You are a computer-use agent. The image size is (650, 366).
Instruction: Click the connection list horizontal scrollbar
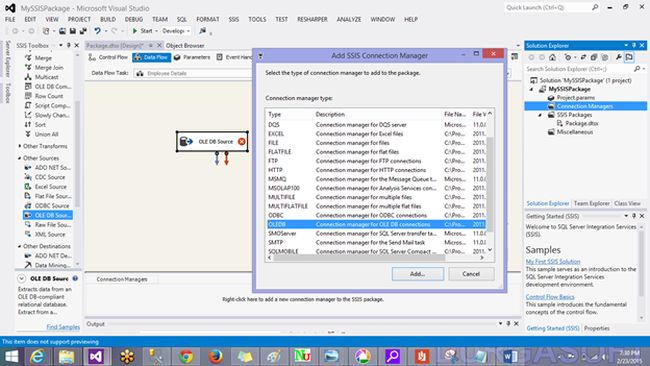(360, 257)
